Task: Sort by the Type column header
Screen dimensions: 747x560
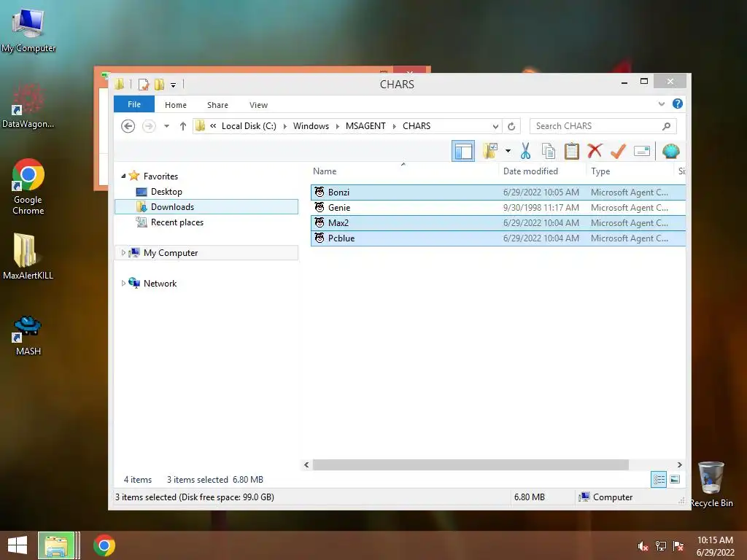Action: 630,171
